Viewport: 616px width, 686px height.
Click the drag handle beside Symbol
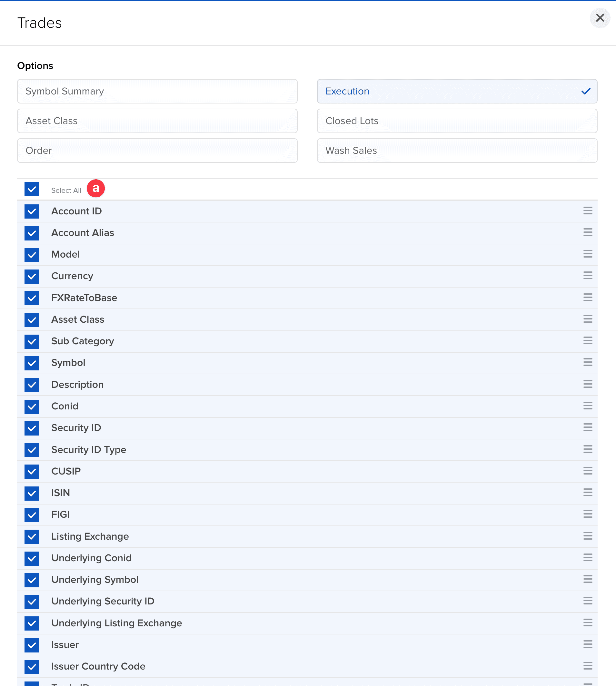588,362
